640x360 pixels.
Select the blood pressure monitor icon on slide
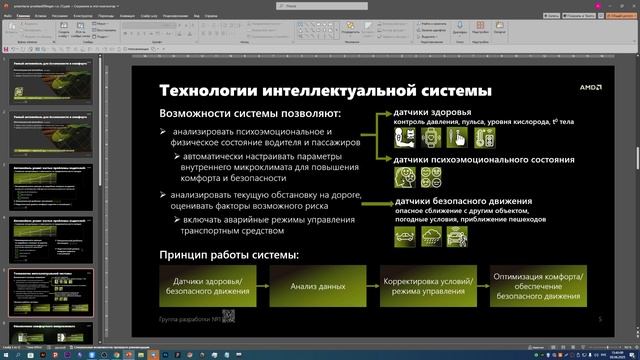404,138
